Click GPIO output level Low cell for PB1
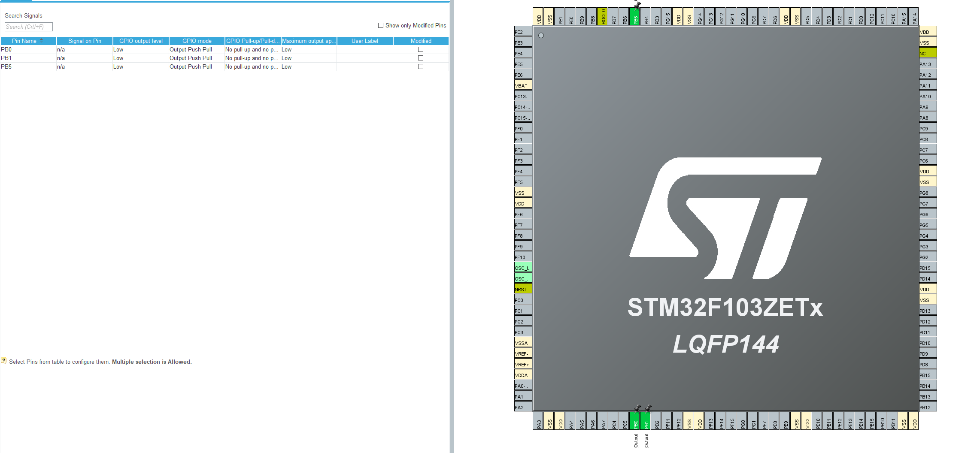 coord(141,58)
